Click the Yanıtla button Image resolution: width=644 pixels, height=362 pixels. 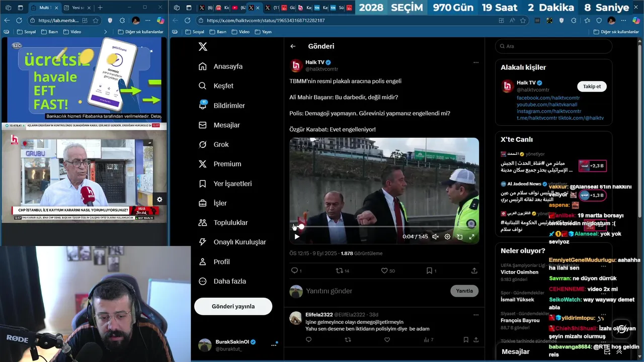(464, 291)
